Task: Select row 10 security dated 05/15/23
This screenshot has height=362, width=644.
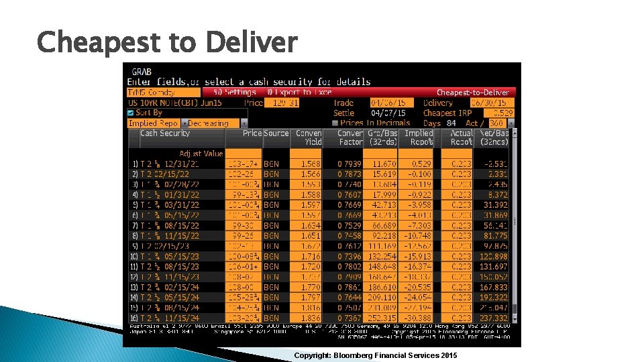Action: [170, 257]
